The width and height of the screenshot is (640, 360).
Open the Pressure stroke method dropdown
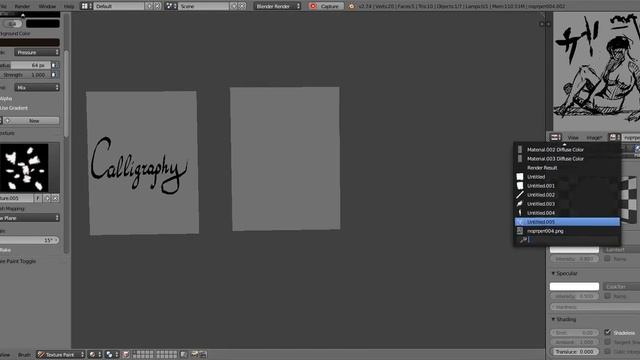click(x=37, y=52)
